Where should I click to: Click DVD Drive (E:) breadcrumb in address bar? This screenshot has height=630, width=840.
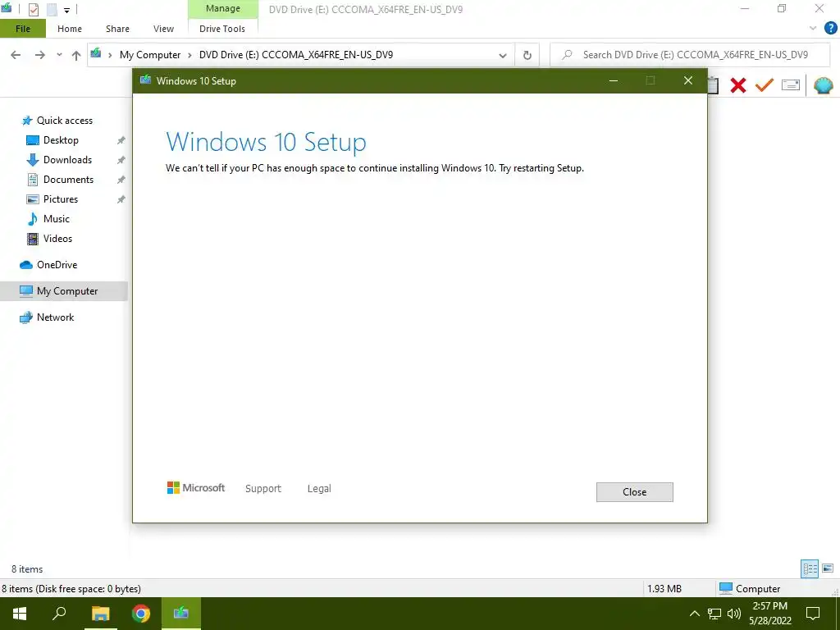[x=295, y=55]
